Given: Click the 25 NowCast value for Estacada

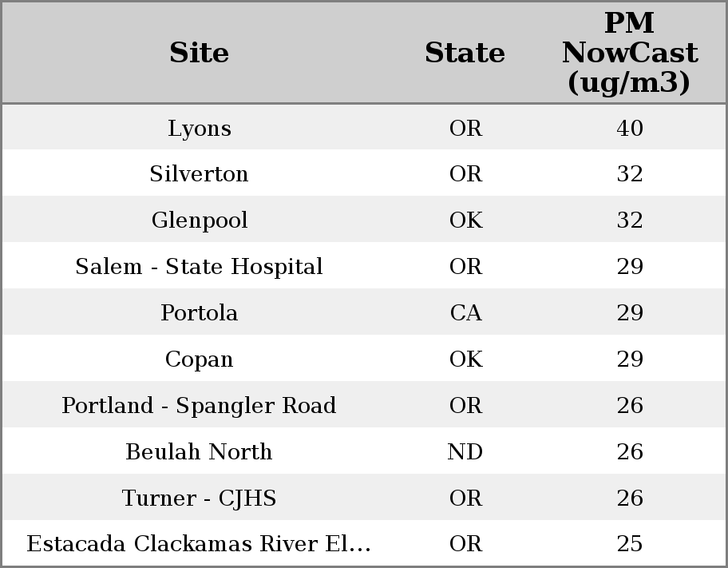Looking at the screenshot, I should point(629,544).
